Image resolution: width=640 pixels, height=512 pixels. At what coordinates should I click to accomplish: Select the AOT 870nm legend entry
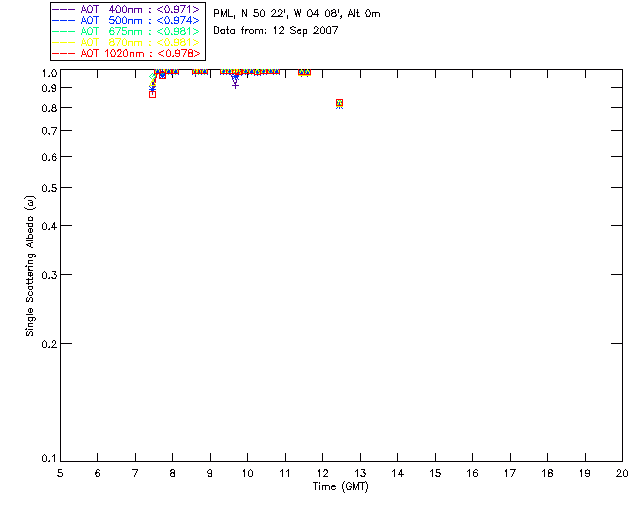pyautogui.click(x=126, y=42)
